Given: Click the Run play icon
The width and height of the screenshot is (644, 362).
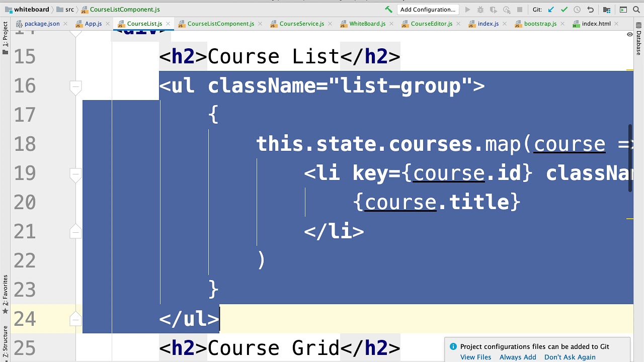Looking at the screenshot, I should tap(467, 10).
